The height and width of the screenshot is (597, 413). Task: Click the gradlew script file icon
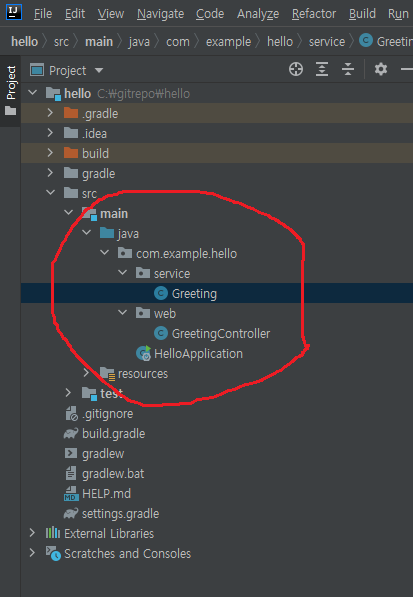pyautogui.click(x=71, y=453)
